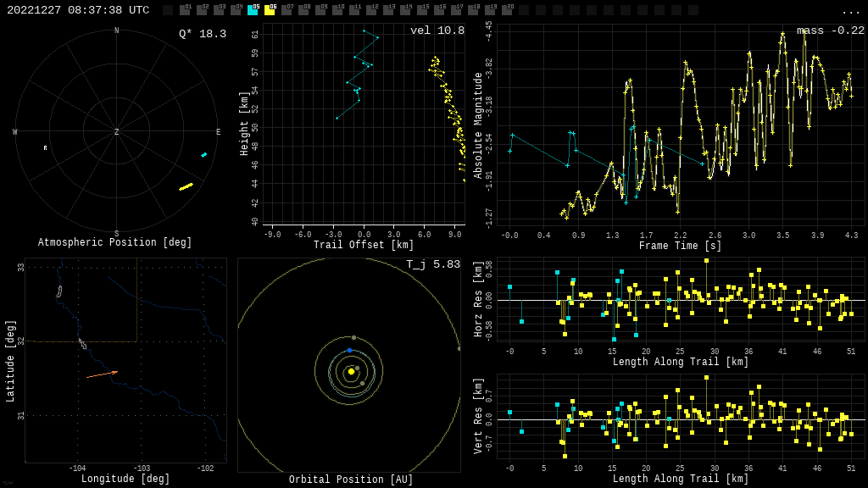
Task: Toggle the gray station 01 indicator box
Action: 185,10
